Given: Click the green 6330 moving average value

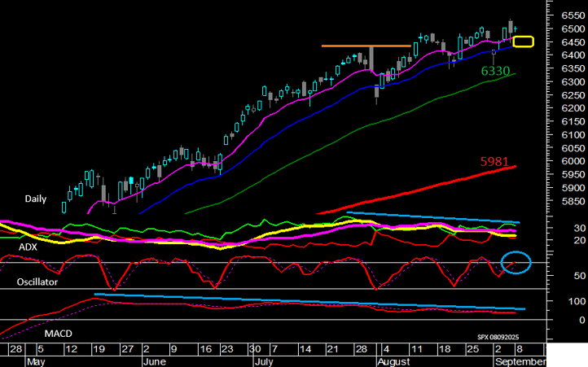Looking at the screenshot, I should [495, 71].
